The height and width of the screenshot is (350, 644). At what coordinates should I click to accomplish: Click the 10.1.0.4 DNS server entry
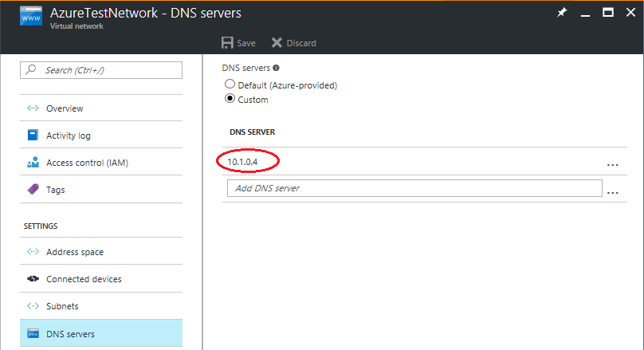(x=242, y=162)
